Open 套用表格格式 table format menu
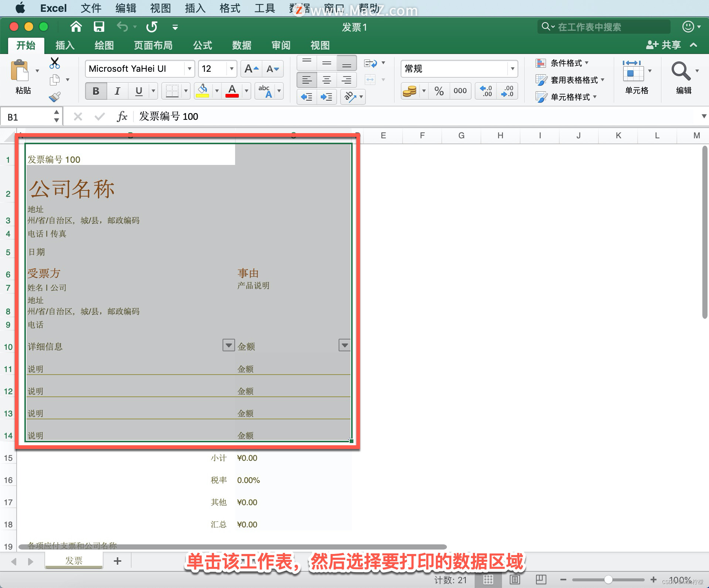709x588 pixels. (x=570, y=80)
